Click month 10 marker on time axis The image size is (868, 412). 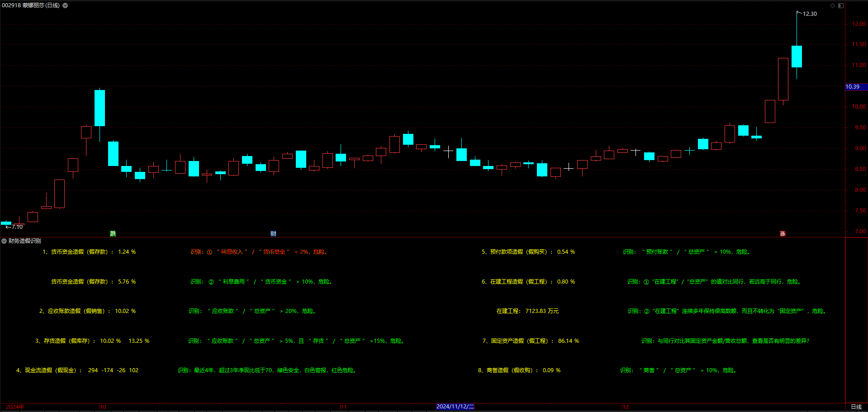tap(103, 407)
